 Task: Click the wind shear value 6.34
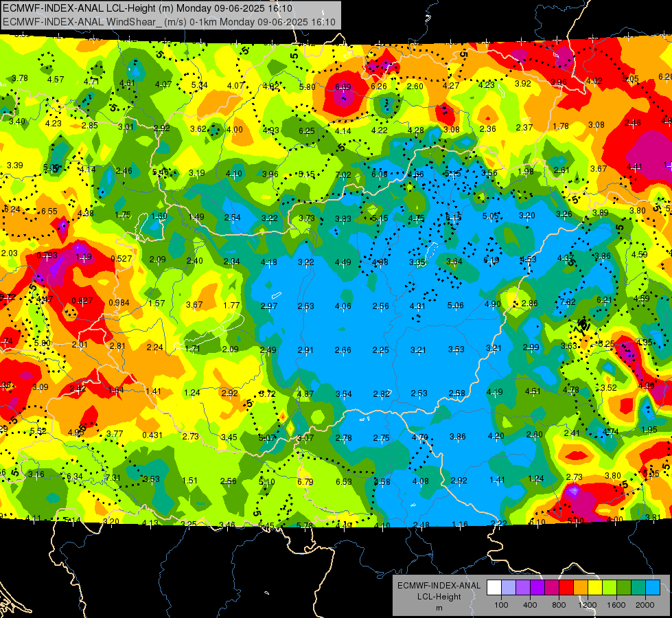coord(75,477)
